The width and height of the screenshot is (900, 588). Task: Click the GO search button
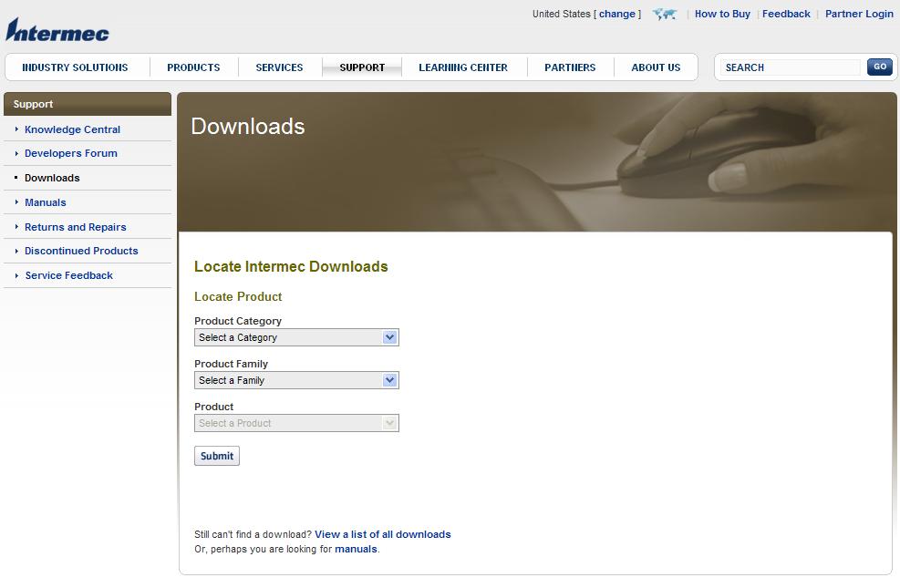pyautogui.click(x=879, y=67)
